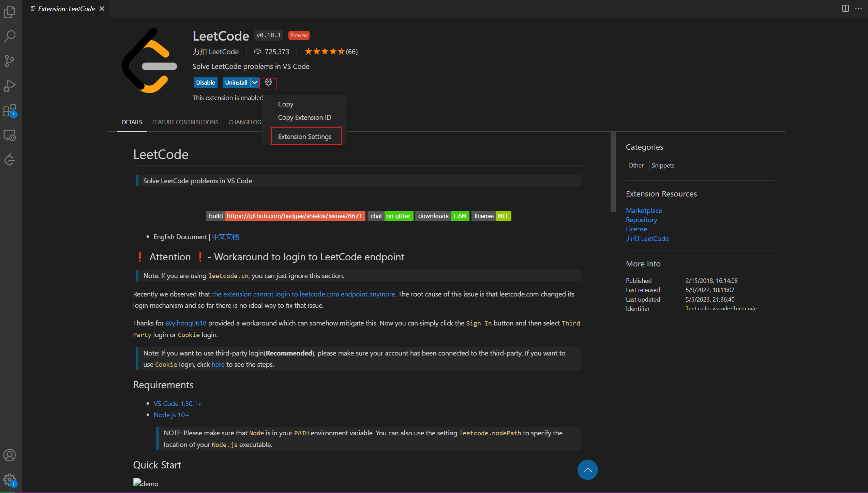Screen dimensions: 868x493
Task: Switch to Feature Contributions tab
Action: (185, 122)
